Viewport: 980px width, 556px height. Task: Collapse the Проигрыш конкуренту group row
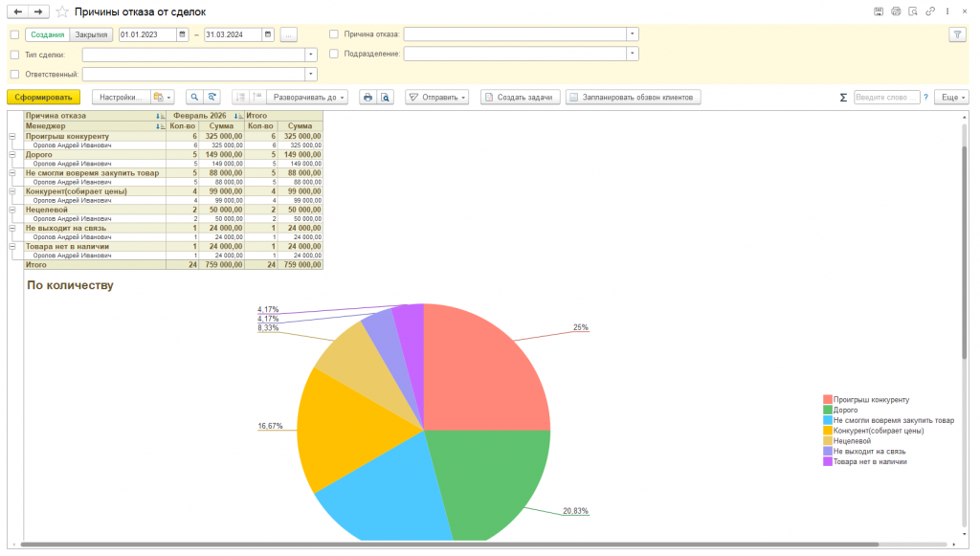coord(11,136)
